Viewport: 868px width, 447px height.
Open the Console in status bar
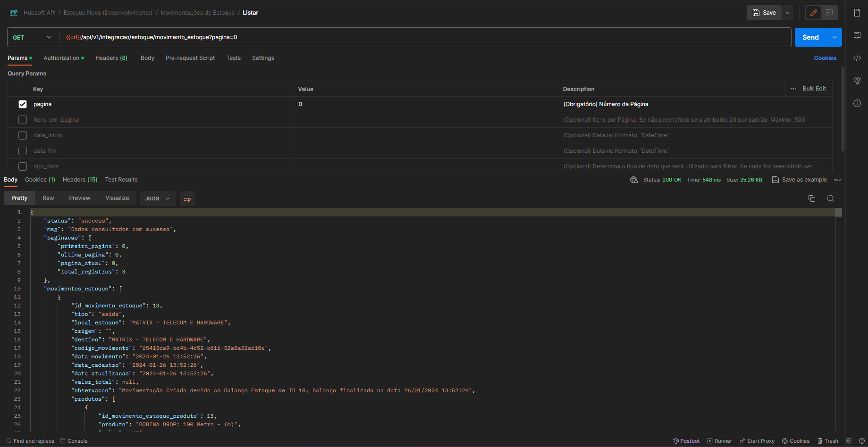[74, 441]
